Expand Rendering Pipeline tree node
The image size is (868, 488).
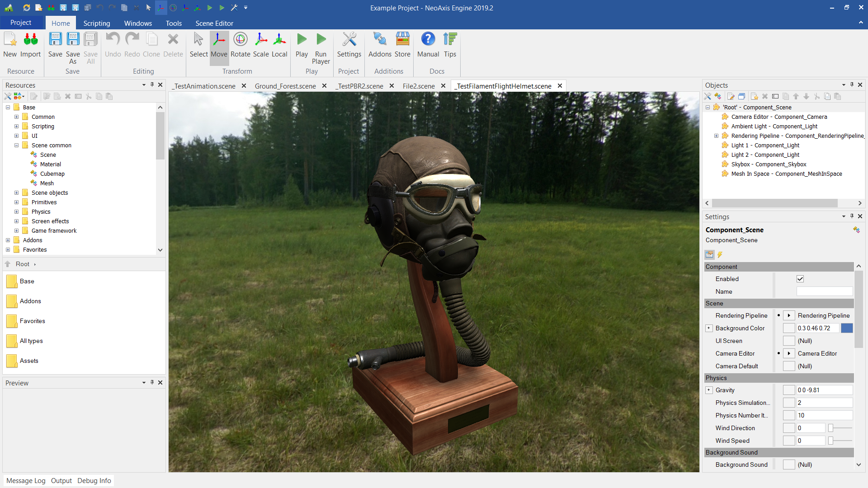pos(716,136)
